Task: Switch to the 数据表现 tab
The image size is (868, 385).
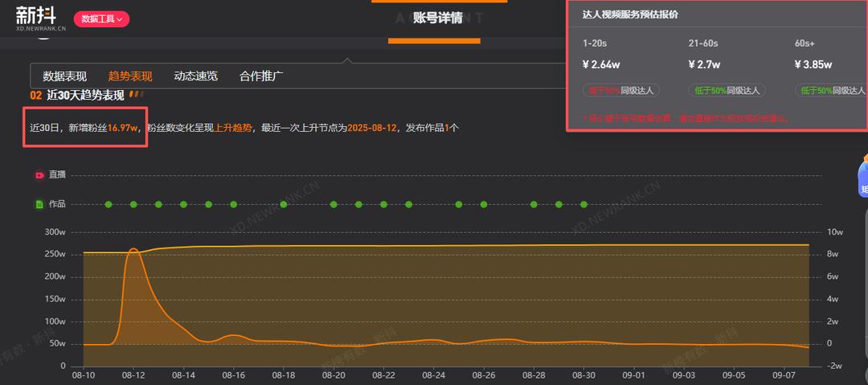Action: tap(64, 76)
